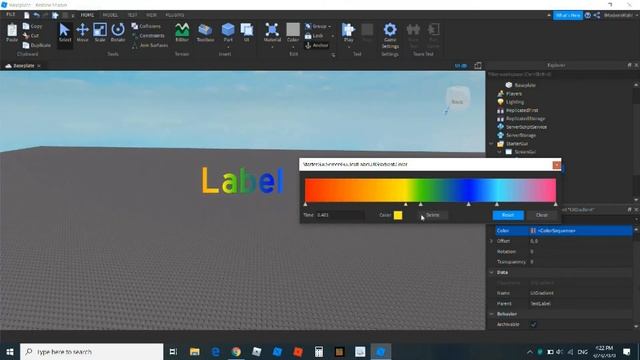Collapse the ScreenGui tree node
Viewport: 640px width, 360px height.
(499, 152)
